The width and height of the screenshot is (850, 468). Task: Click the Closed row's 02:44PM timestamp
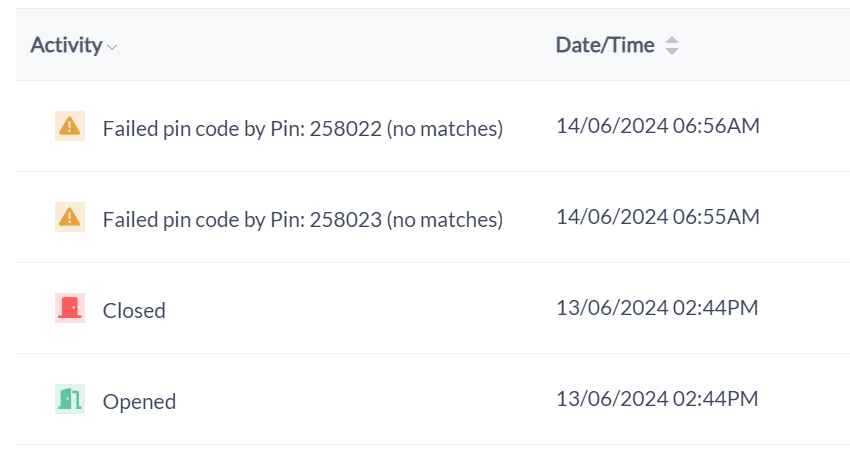coord(657,308)
